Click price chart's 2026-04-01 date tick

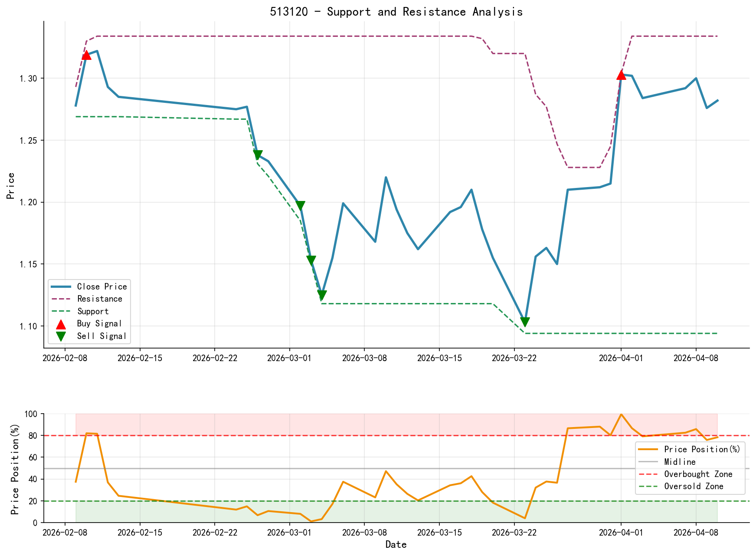(x=621, y=358)
